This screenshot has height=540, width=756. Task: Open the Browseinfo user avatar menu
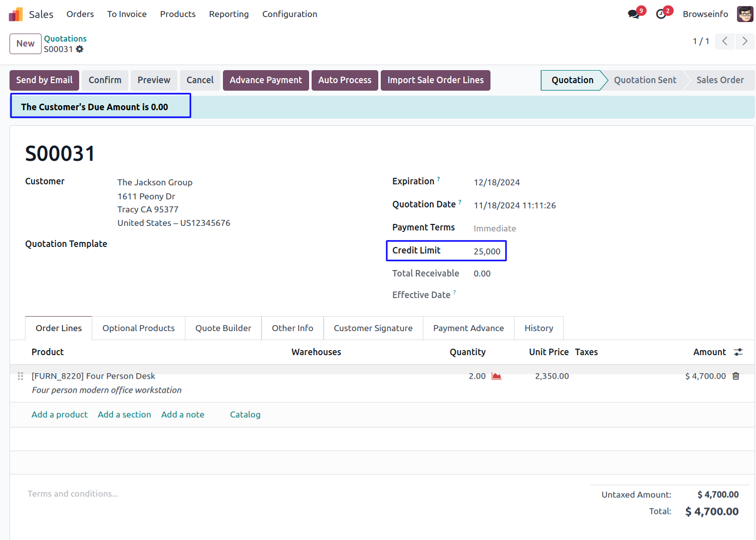point(744,14)
